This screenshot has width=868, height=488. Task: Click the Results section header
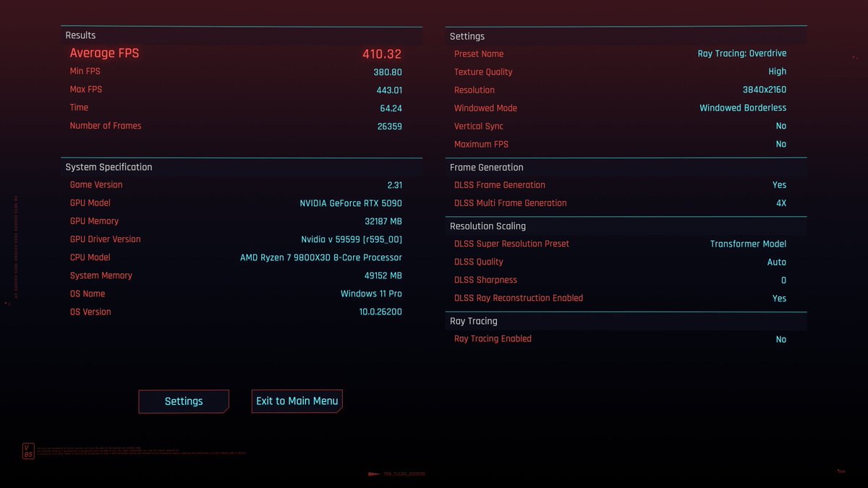point(80,35)
